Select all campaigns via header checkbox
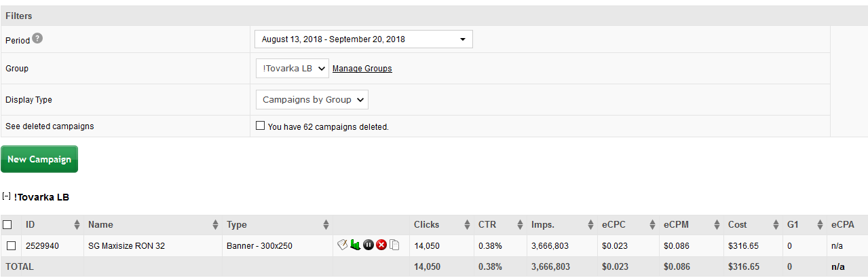Viewport: 868px width, 278px height. 7,224
